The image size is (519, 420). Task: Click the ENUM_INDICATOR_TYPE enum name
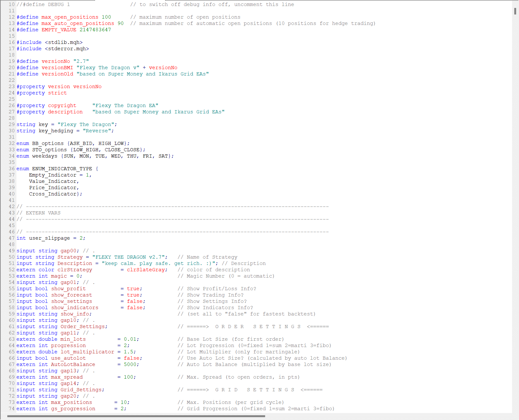tap(62, 169)
